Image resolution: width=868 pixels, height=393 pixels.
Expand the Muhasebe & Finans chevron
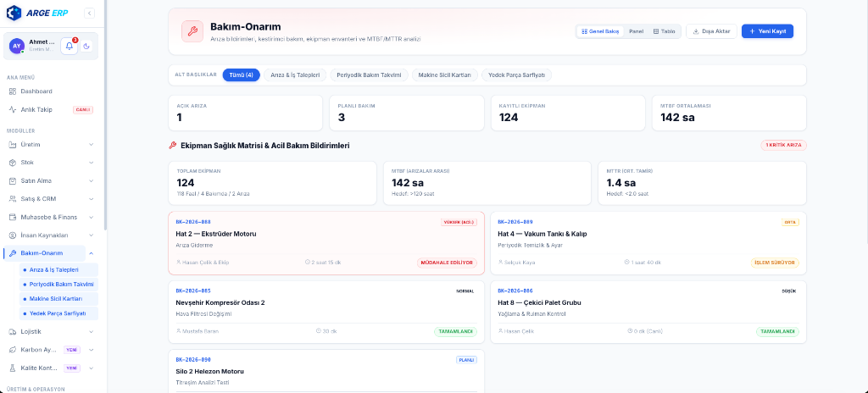coord(92,217)
